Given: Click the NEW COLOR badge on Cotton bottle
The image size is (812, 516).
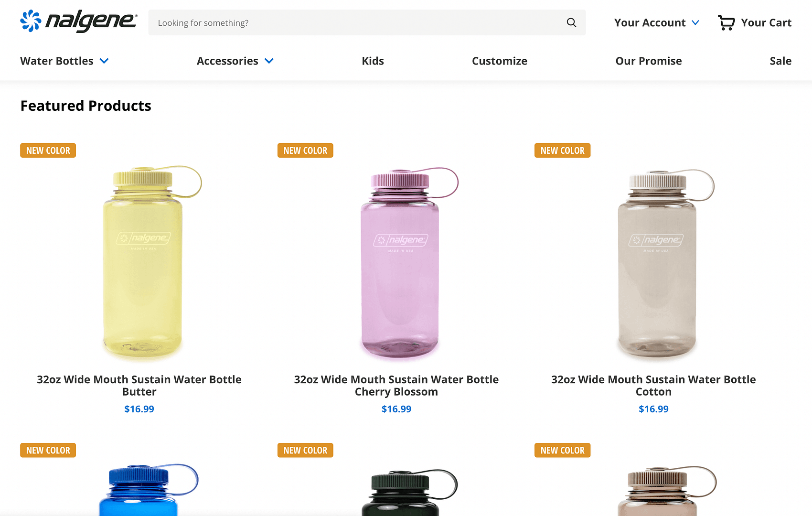Looking at the screenshot, I should (562, 150).
